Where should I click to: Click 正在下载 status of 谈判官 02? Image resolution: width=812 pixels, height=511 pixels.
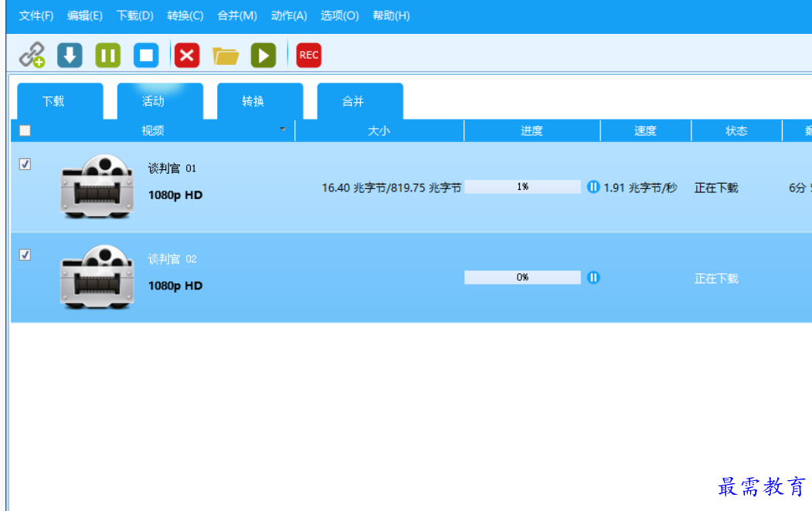(x=716, y=279)
